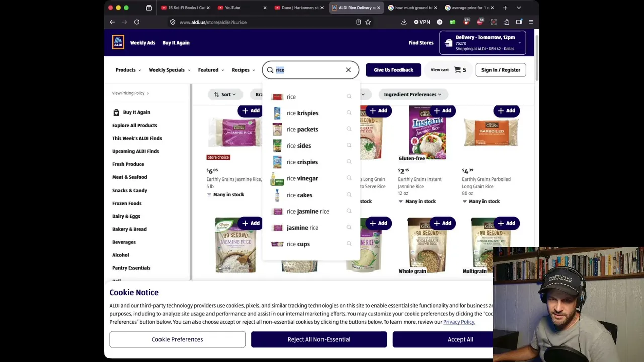Screen dimensions: 644x362
Task: Open the Meat & Seafood category
Action: click(130, 177)
